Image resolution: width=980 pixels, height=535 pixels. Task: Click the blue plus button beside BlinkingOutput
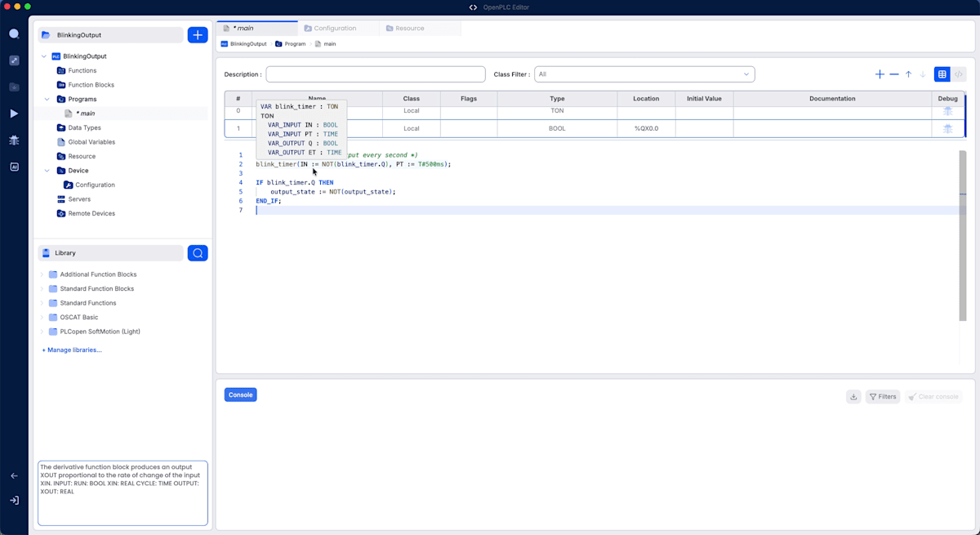click(198, 35)
